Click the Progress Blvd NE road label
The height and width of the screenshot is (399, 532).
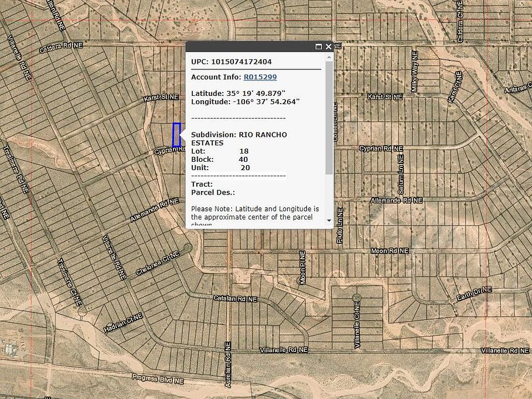[x=157, y=378]
